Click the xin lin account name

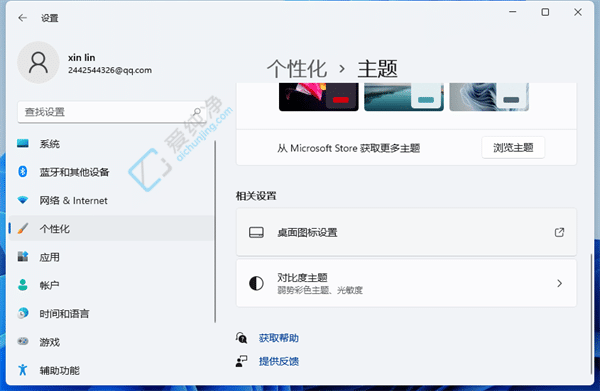[x=82, y=57]
